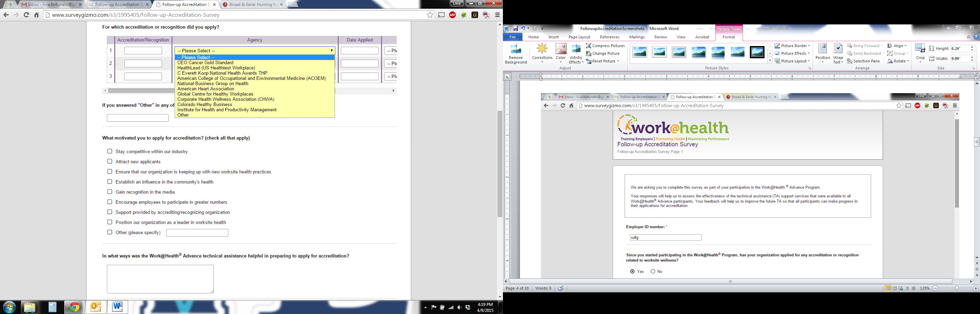Screen dimensions: 980x314
Task: Open File Explorer from the taskbar
Action: point(30,307)
